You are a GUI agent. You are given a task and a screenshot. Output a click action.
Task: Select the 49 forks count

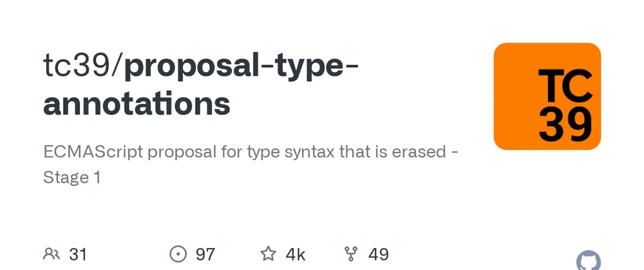[378, 255]
